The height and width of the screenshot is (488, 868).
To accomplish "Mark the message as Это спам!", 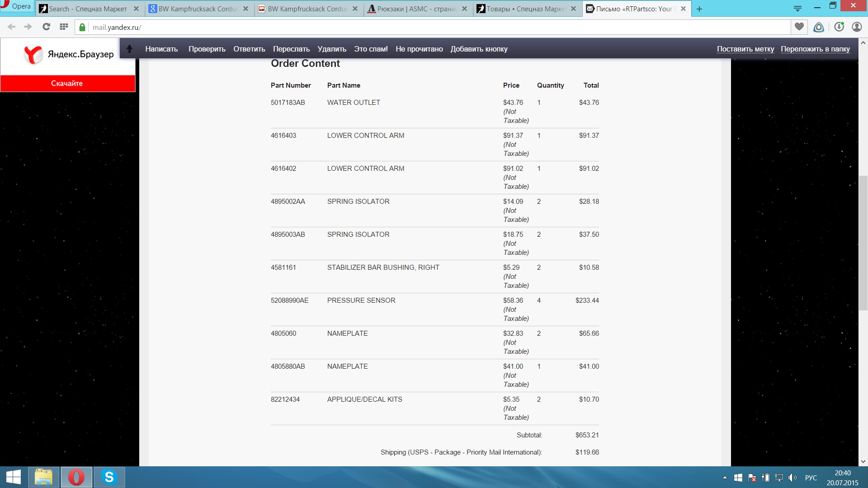I will click(371, 49).
